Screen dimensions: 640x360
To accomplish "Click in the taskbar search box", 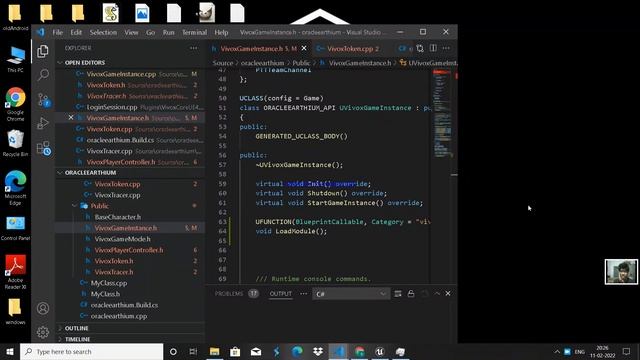I will click(91, 351).
